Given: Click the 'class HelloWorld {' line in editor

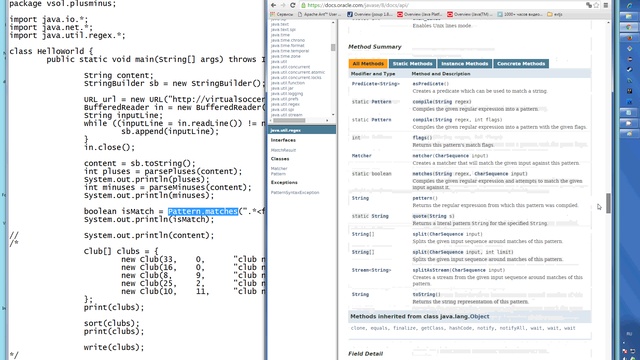Looking at the screenshot, I should 51,51.
